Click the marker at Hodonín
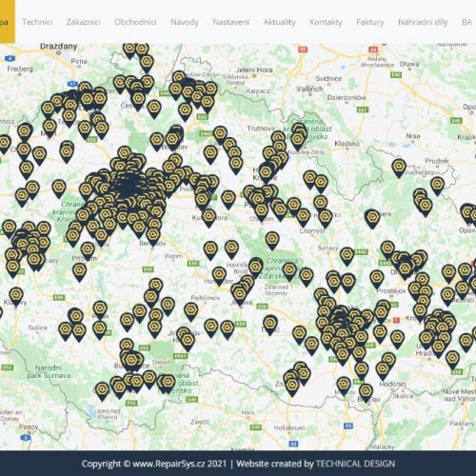 click(x=383, y=370)
